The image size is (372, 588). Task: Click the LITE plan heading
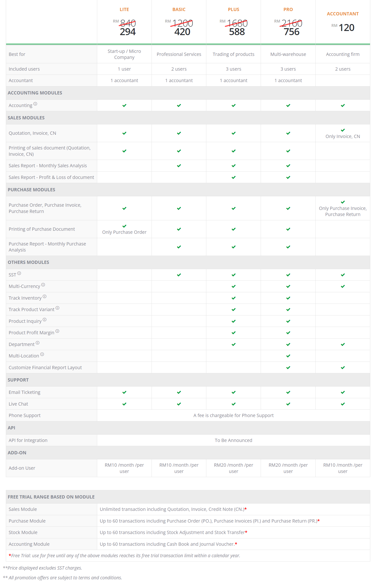tap(124, 10)
